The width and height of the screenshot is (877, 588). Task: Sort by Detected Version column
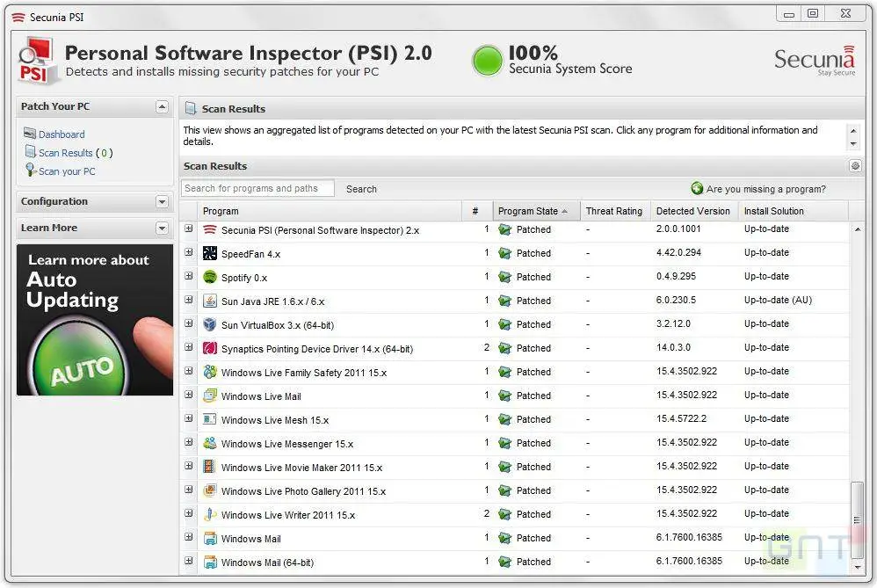(x=694, y=211)
